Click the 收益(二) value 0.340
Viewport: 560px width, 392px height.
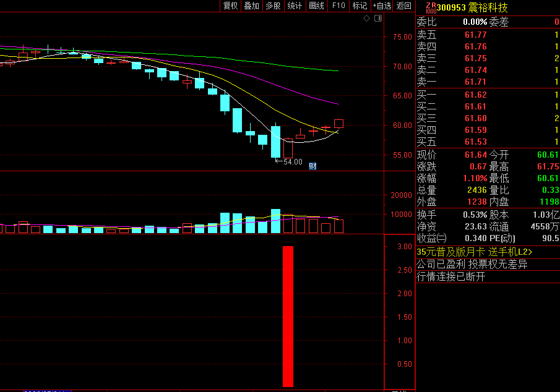tap(476, 238)
